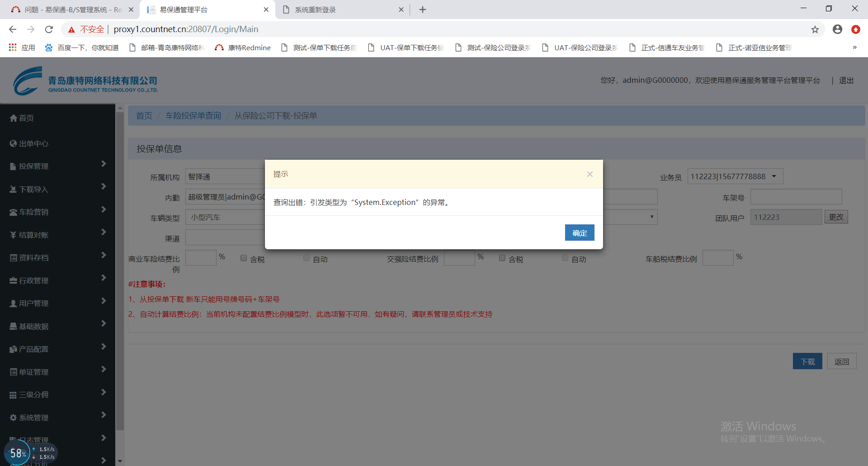
Task: Tick the 自动 checkbox for 交强险结费比例
Action: click(565, 258)
